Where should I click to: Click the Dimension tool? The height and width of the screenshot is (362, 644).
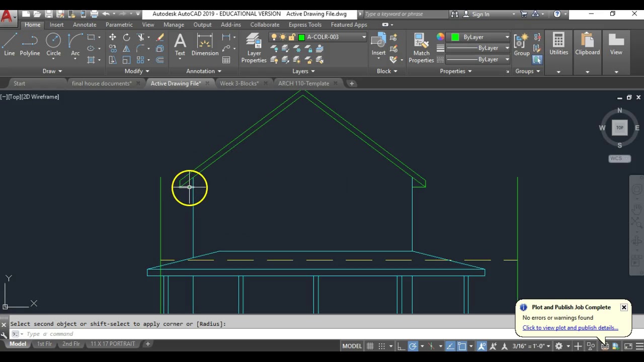pyautogui.click(x=205, y=44)
